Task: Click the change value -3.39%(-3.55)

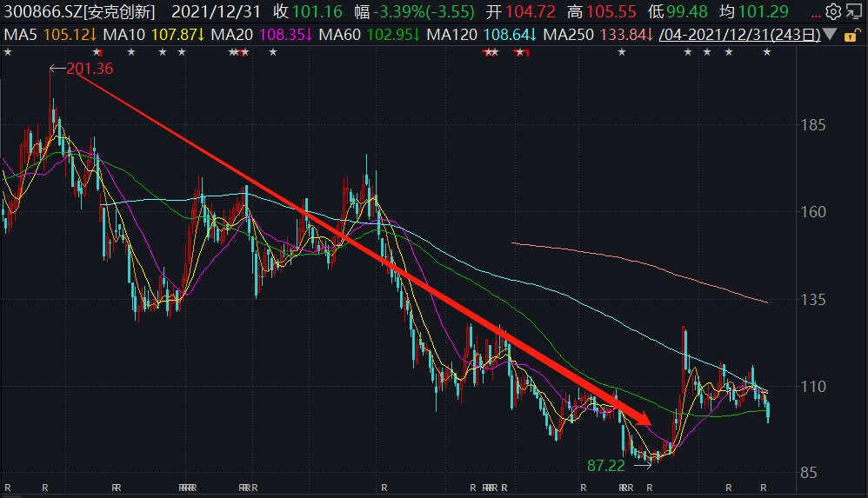Action: 415,11
